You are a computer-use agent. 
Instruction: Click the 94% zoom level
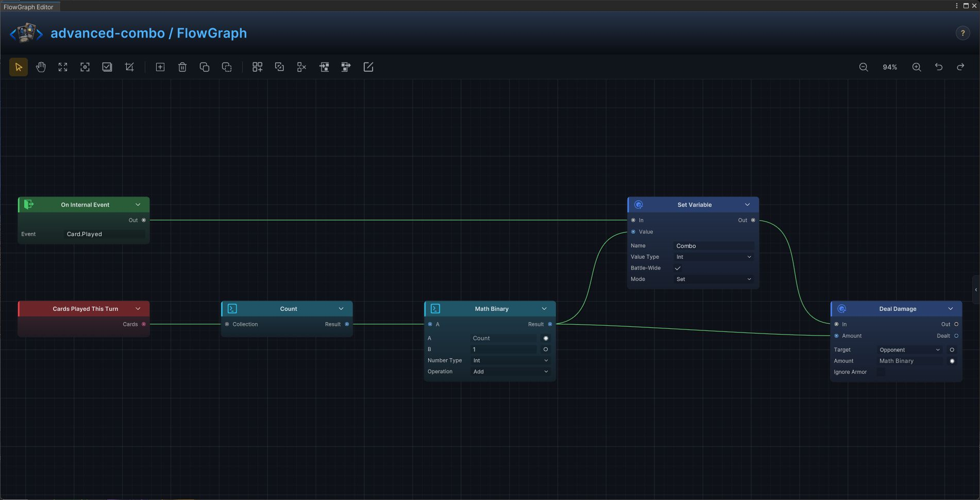click(x=890, y=67)
